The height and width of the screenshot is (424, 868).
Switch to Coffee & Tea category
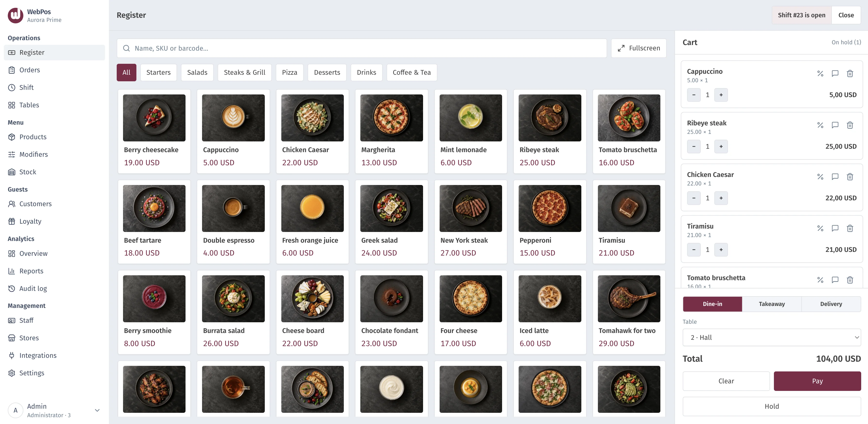pos(412,73)
